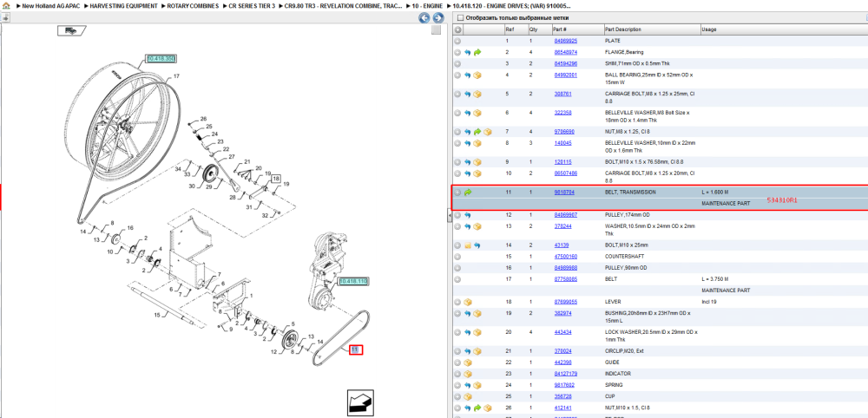Click the 'Part Description' column header

(x=622, y=29)
